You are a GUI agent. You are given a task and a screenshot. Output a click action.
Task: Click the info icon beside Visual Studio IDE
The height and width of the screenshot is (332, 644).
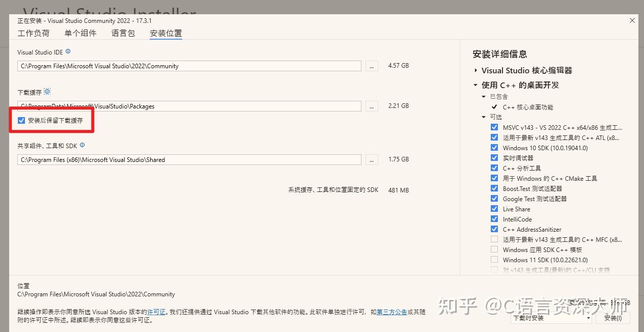click(x=68, y=50)
